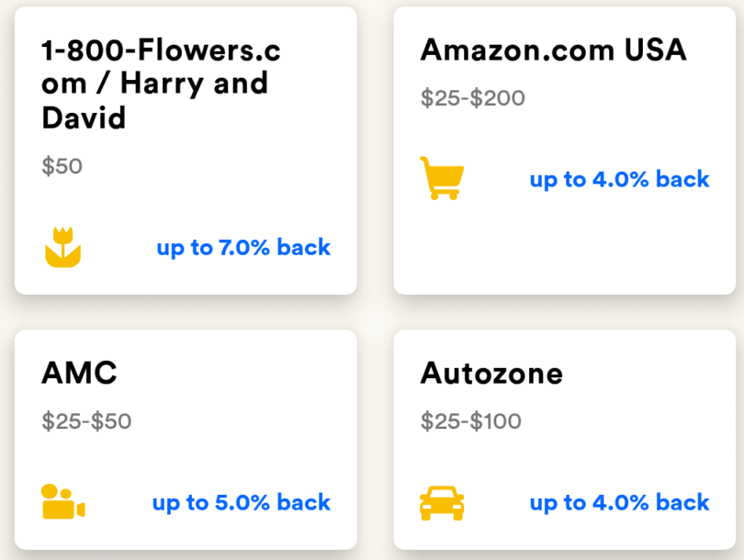Click the yellow shopping cart icon
This screenshot has width=744, height=560.
click(442, 178)
